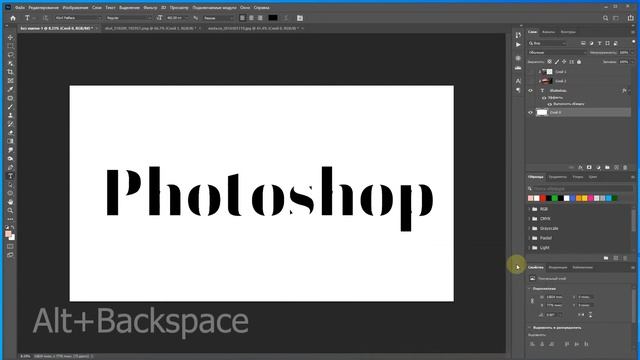
Task: Toggle link width and height in Properties
Action: click(x=532, y=301)
